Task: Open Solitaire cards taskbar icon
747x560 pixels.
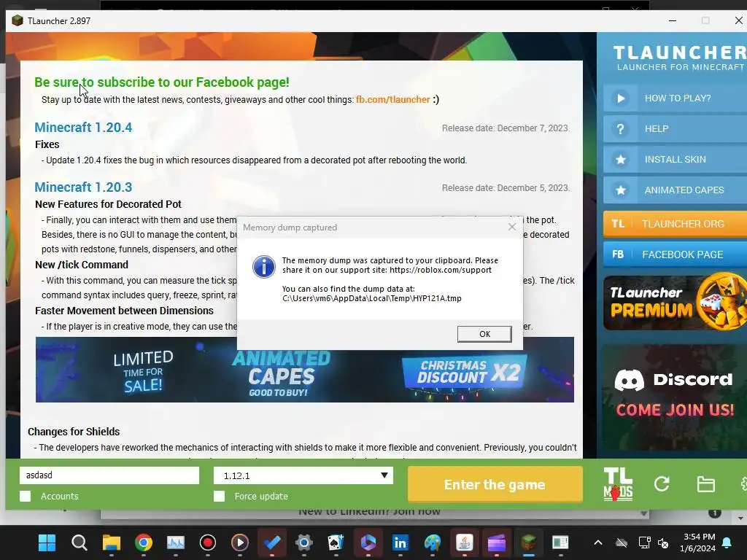Action: click(x=336, y=542)
